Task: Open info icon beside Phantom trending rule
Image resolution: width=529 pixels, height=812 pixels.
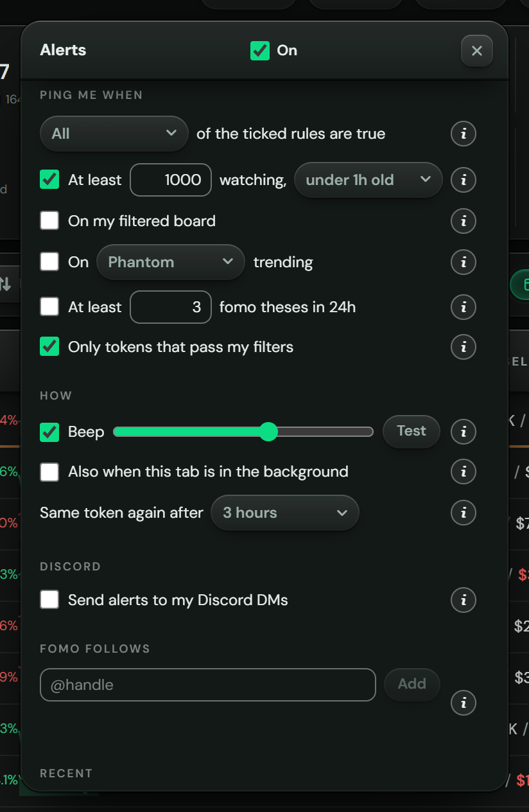Action: pos(464,262)
